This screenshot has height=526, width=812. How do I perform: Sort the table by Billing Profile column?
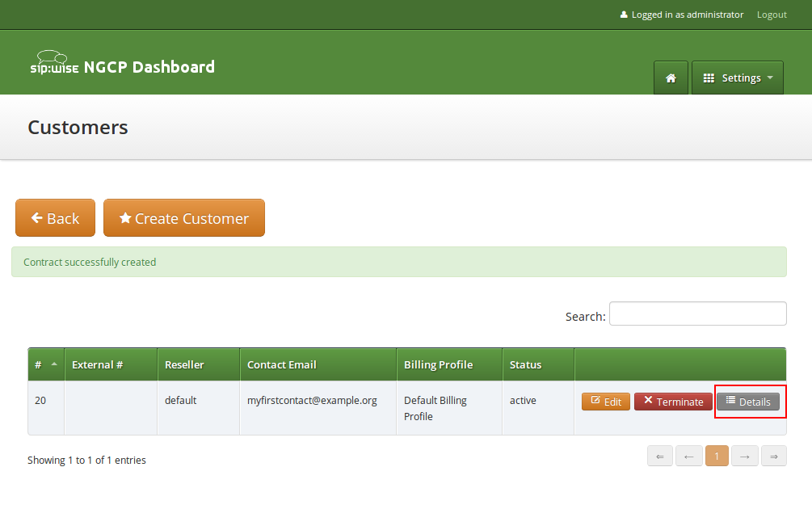coord(439,364)
